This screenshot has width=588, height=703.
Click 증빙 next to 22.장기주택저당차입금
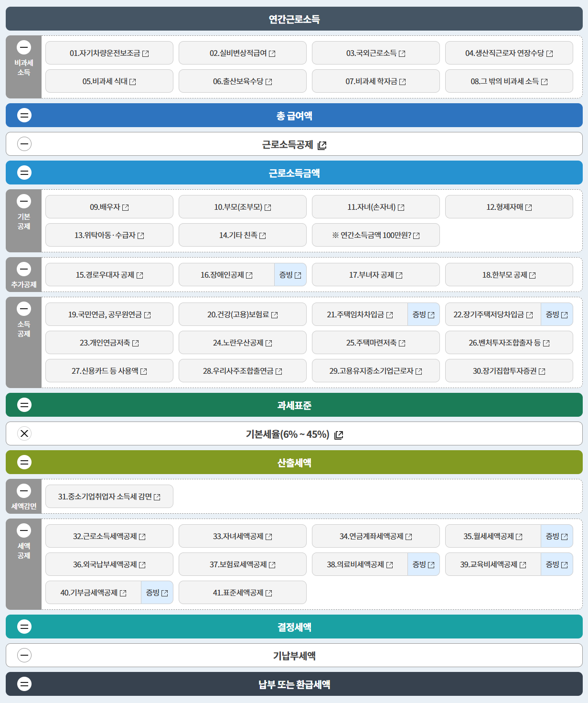[x=557, y=314]
